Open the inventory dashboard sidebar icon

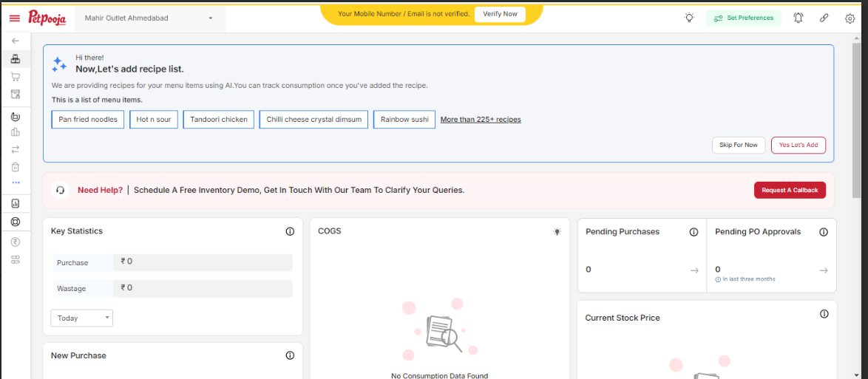coord(15,58)
